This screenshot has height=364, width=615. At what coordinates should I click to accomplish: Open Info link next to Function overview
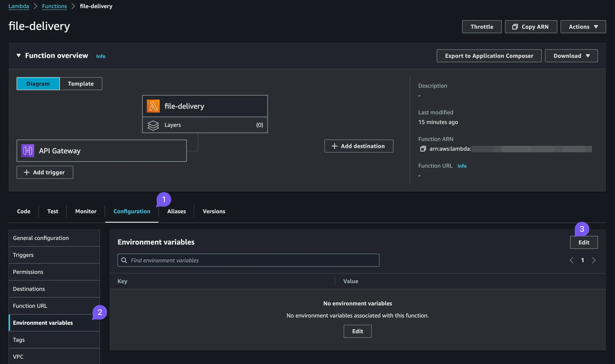[101, 56]
